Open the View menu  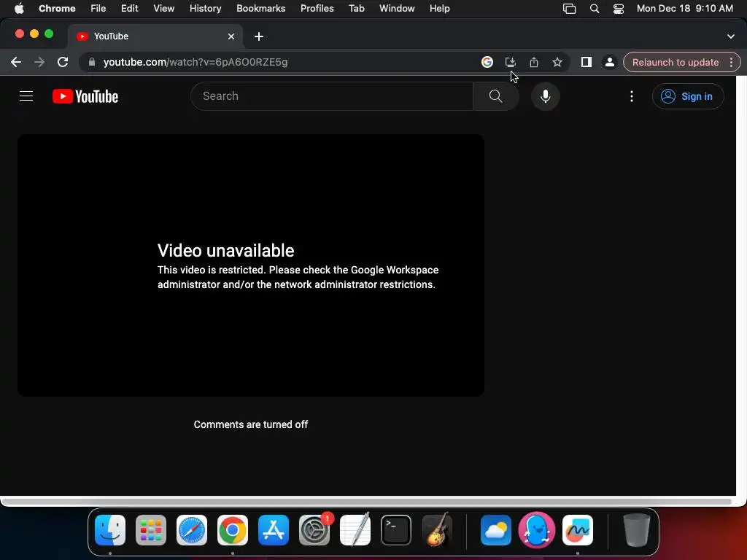click(164, 8)
